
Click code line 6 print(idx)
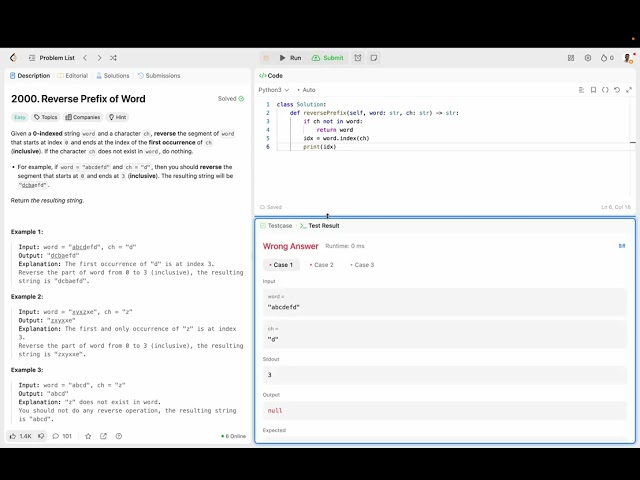[x=319, y=147]
